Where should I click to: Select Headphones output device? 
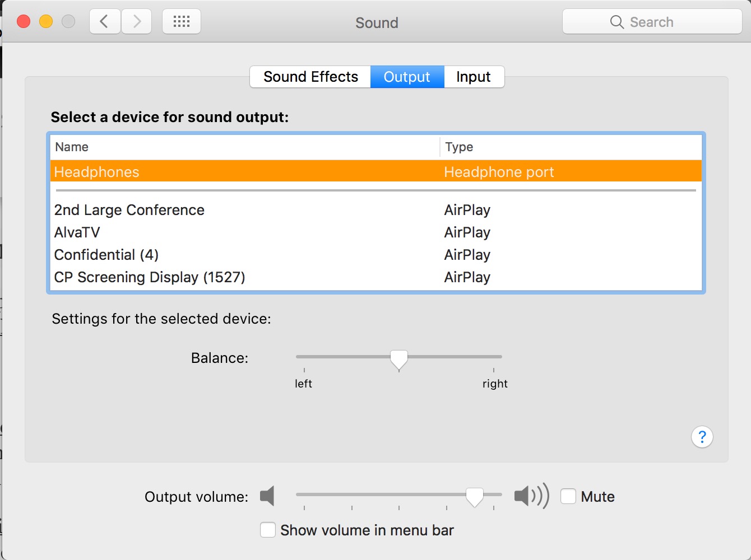point(96,172)
